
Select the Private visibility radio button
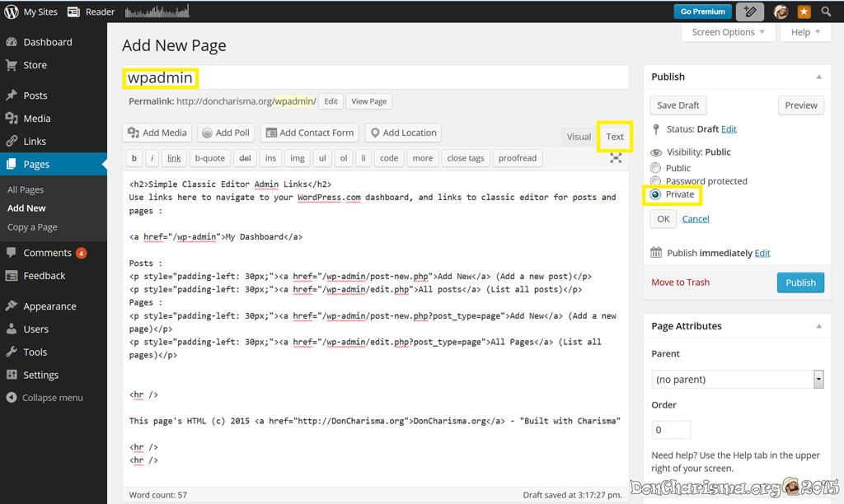coord(656,194)
